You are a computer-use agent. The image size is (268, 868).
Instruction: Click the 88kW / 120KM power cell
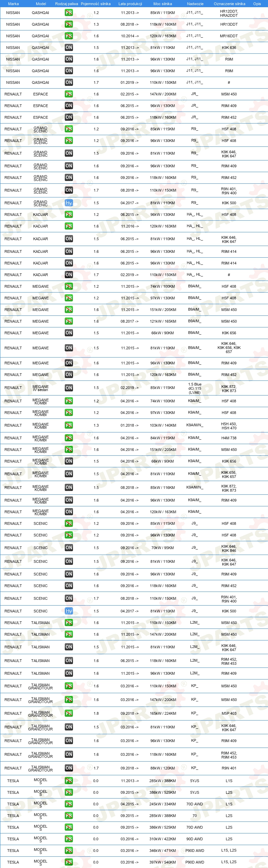(163, 768)
